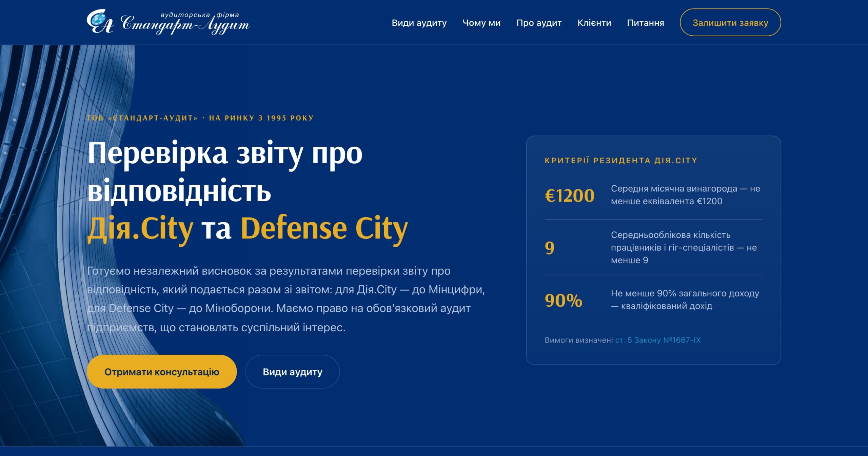The image size is (868, 456).
Task: Click the number 9 criterion figure
Action: point(549,248)
